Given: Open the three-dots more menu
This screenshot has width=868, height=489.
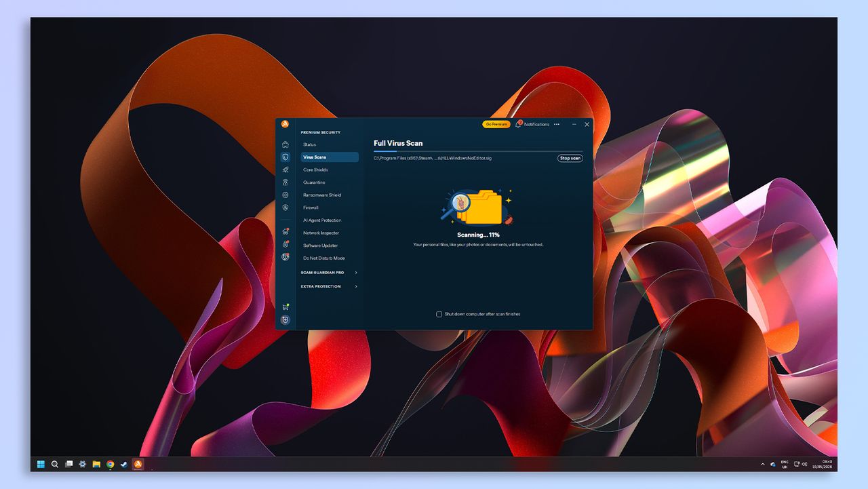Looking at the screenshot, I should pyautogui.click(x=557, y=124).
